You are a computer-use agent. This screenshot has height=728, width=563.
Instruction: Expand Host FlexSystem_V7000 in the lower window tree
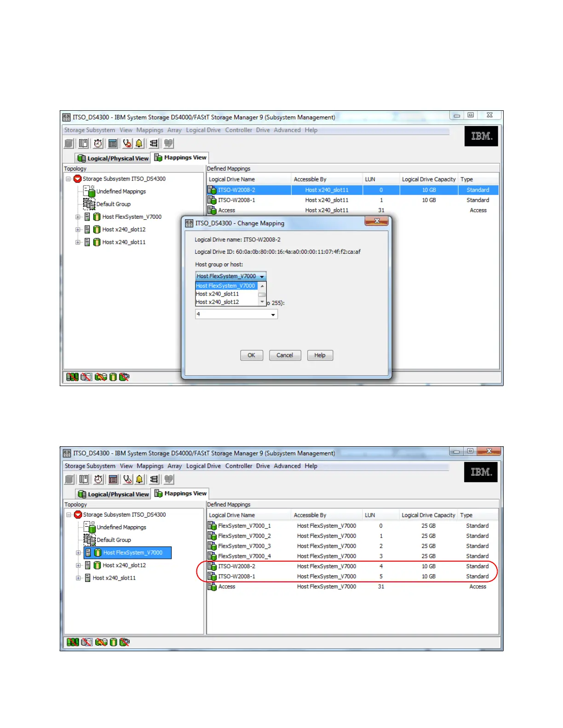coord(78,553)
